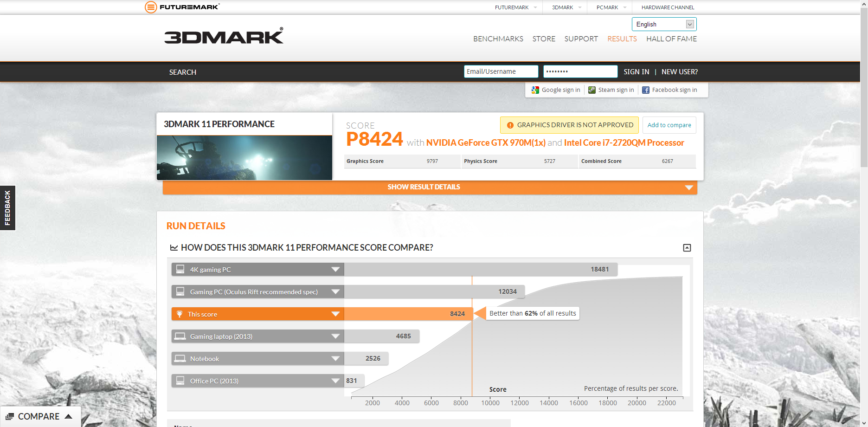Viewport: 868px width, 427px height.
Task: Click the Futuremark logo icon
Action: click(151, 7)
